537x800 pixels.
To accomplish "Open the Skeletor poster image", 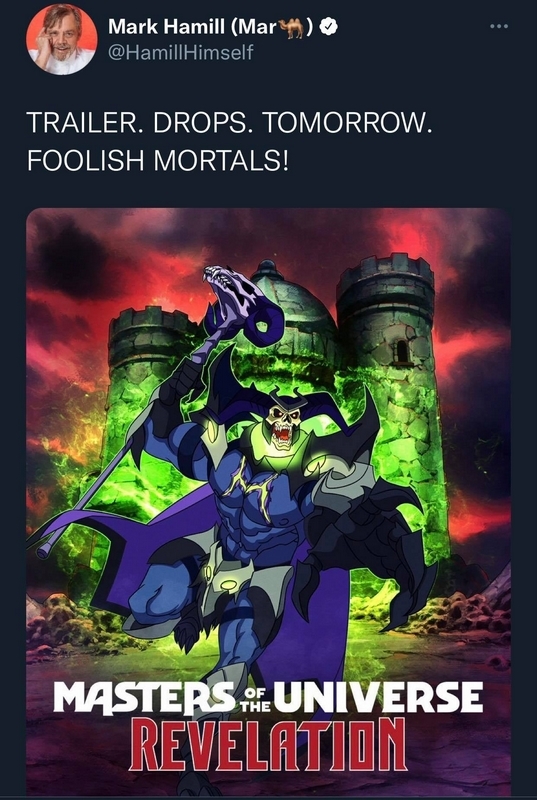I will (x=268, y=501).
